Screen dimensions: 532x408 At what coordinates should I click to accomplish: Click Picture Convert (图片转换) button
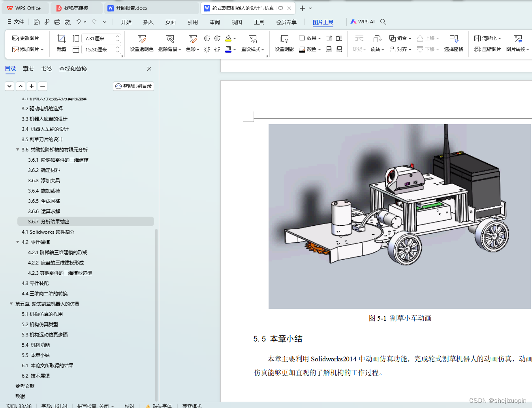517,43
